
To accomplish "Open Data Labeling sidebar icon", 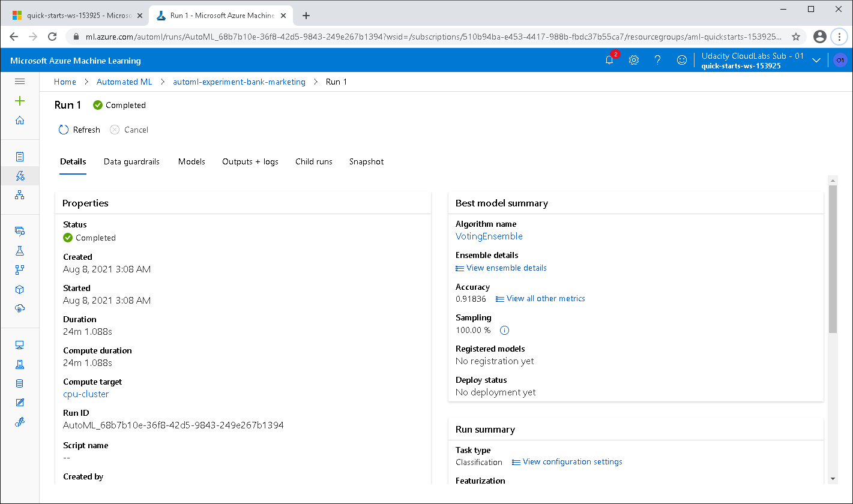I will (20, 403).
